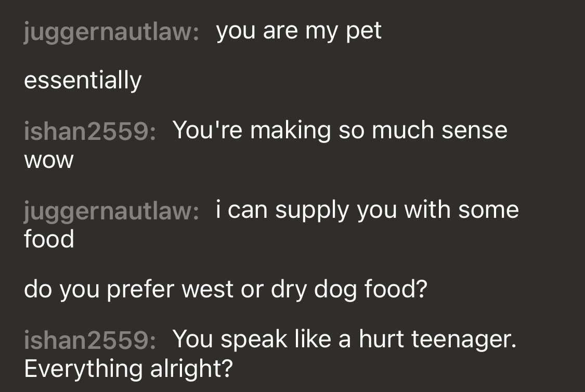Click the last ishan2559 username

click(90, 340)
